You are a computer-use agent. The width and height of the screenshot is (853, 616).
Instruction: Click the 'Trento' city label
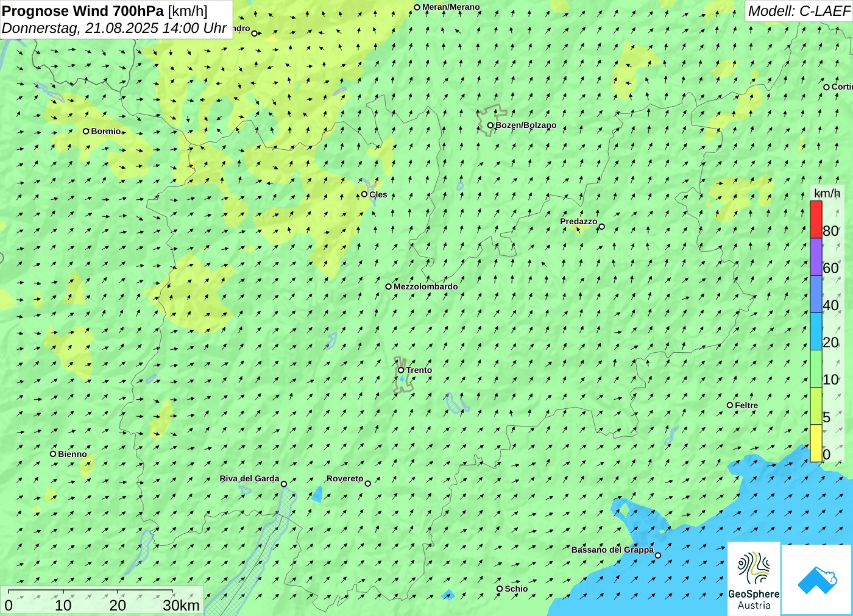pos(419,370)
